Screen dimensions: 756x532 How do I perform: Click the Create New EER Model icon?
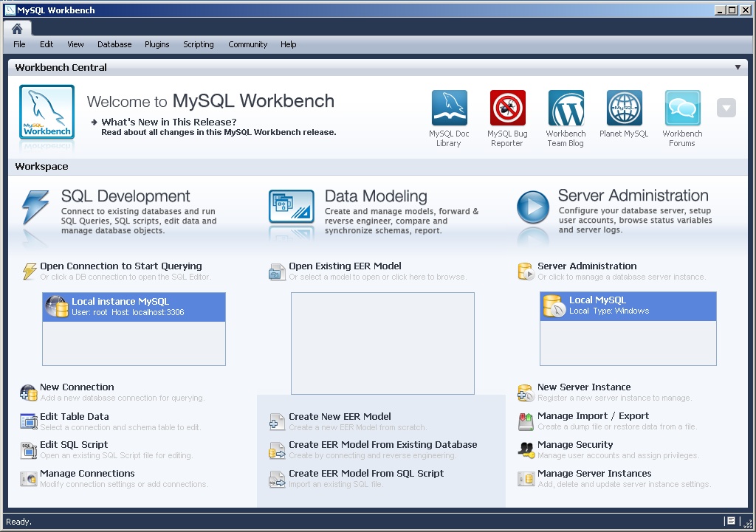[x=276, y=421]
